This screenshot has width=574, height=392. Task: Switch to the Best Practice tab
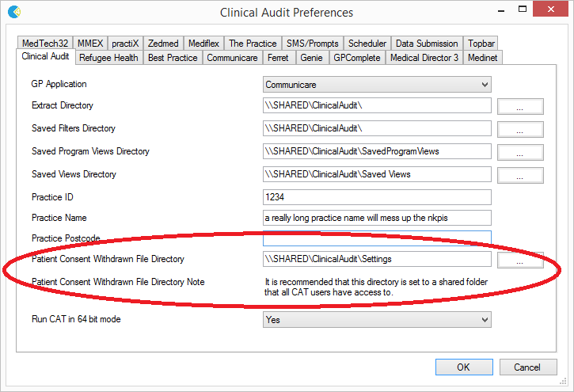tap(173, 58)
